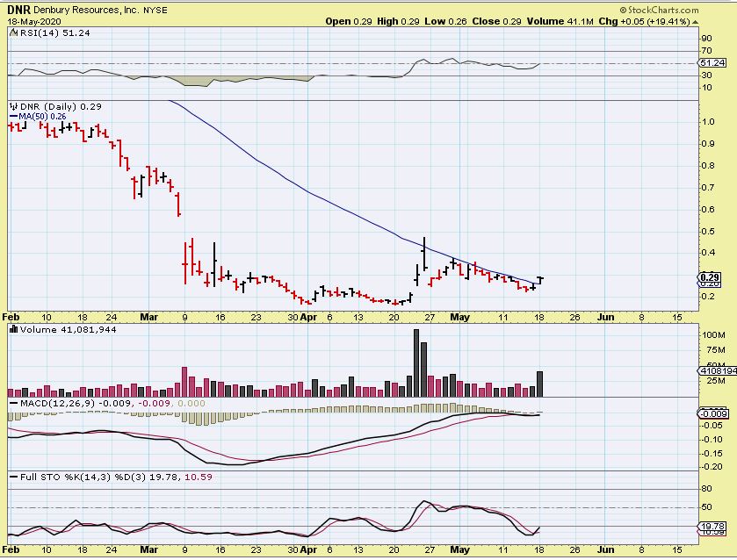Image resolution: width=737 pixels, height=560 pixels.
Task: Click the Close 0.29 value in the header
Action: [497, 22]
